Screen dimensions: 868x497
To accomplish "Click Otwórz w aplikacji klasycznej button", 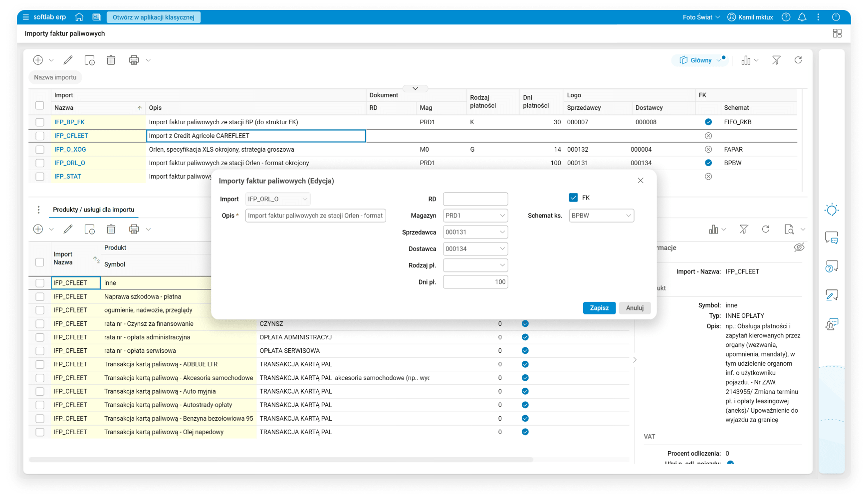I will click(153, 17).
